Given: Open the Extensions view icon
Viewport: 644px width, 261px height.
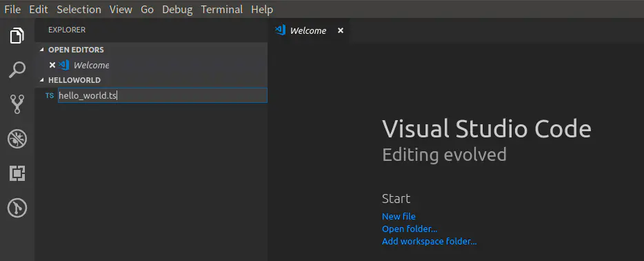Looking at the screenshot, I should [x=17, y=173].
